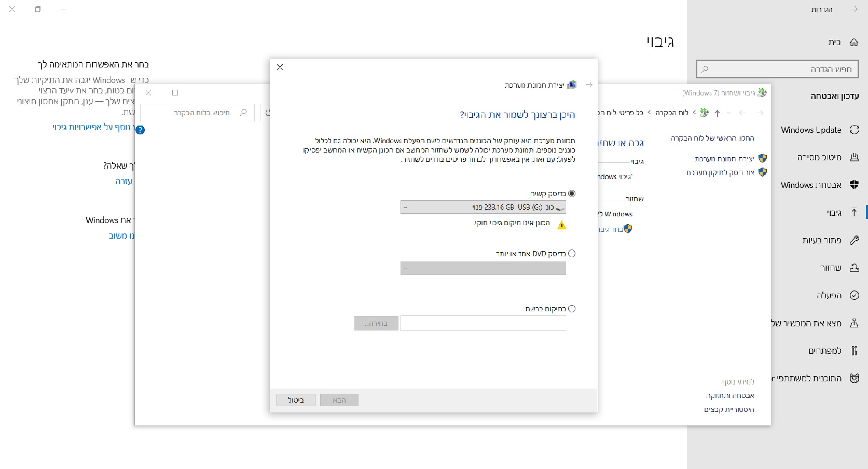Click the 'All Control Panel Items' breadcrumb
868x469 pixels.
[x=621, y=113]
